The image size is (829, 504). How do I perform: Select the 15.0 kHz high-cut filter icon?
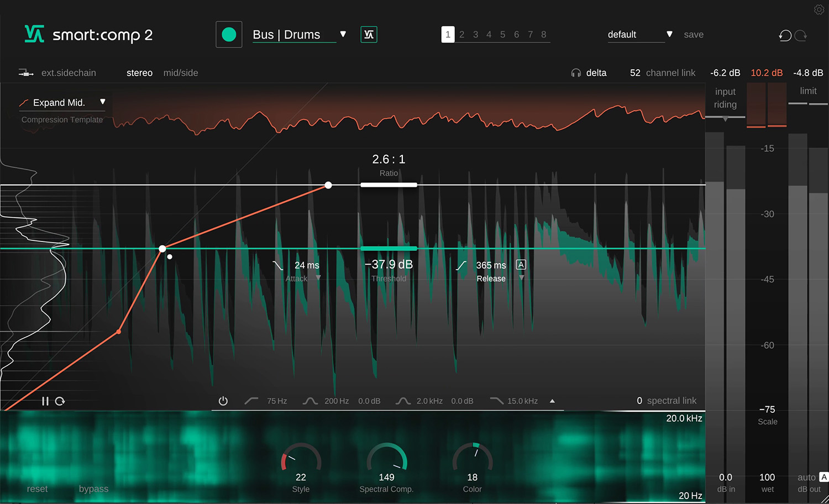pyautogui.click(x=496, y=401)
